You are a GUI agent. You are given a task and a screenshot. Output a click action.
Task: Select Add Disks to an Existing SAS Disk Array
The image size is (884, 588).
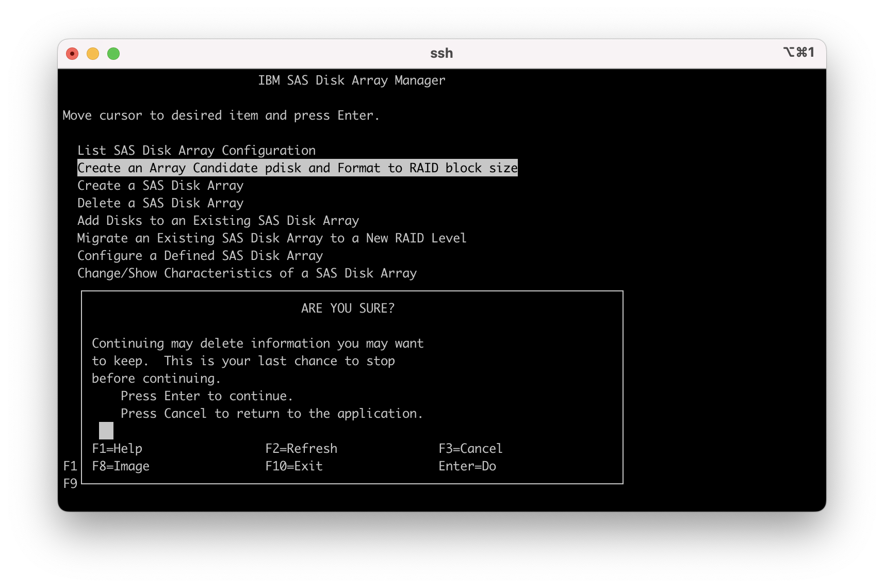[x=218, y=221]
